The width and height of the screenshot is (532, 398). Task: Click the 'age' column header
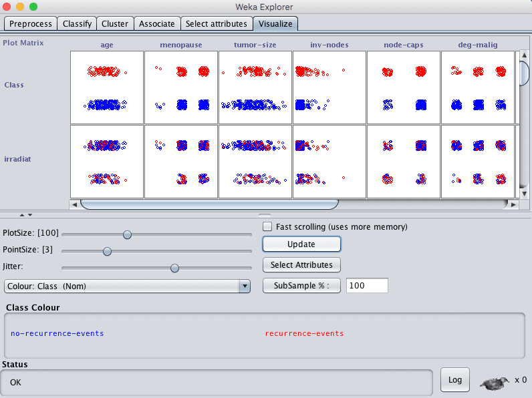107,45
